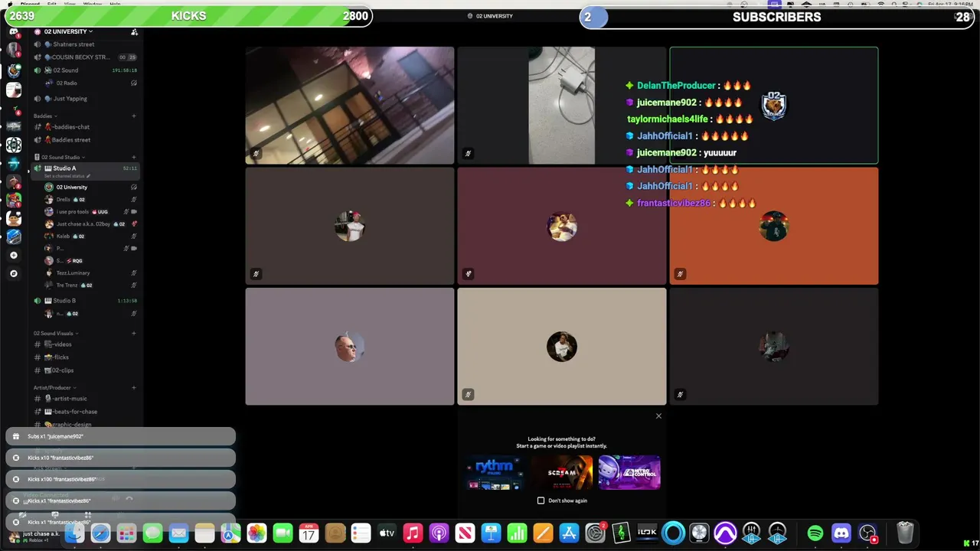The width and height of the screenshot is (980, 551).
Task: Open Keynote in the Dock
Action: pyautogui.click(x=491, y=533)
